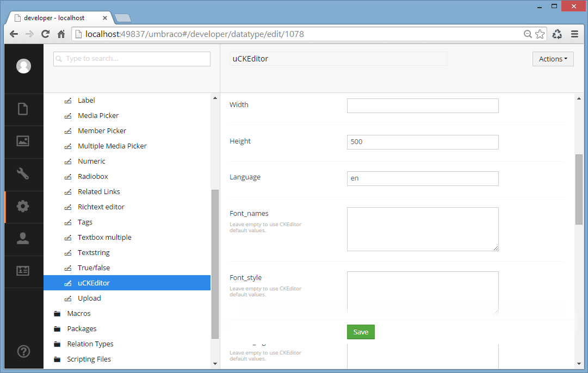
Task: Select the Textstring data type
Action: point(94,253)
